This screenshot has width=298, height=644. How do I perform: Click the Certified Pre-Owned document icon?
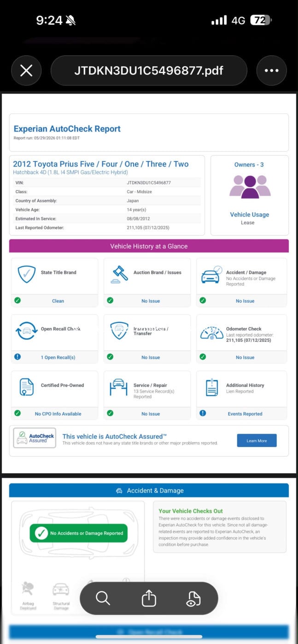(x=27, y=387)
